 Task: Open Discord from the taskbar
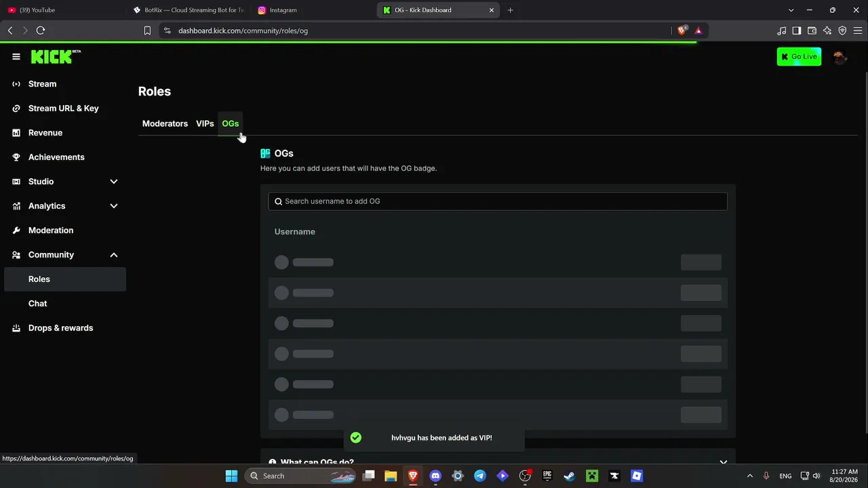(x=435, y=476)
